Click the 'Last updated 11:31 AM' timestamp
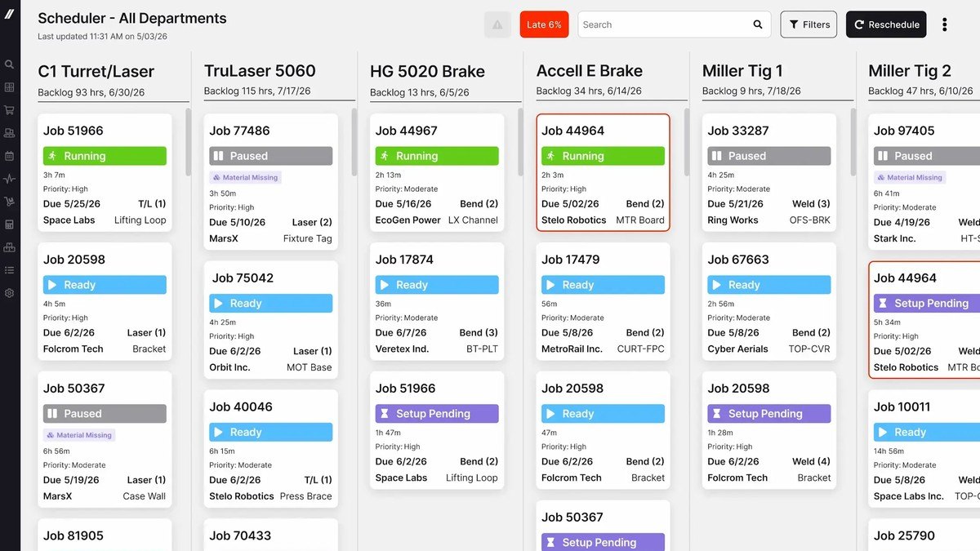Image resolution: width=980 pixels, height=551 pixels. (x=103, y=36)
